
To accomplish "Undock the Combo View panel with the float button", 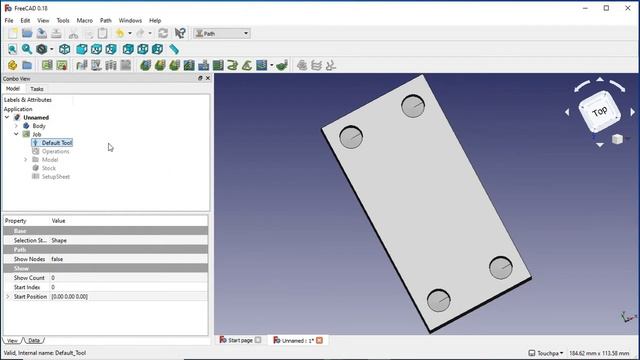I will pyautogui.click(x=200, y=78).
